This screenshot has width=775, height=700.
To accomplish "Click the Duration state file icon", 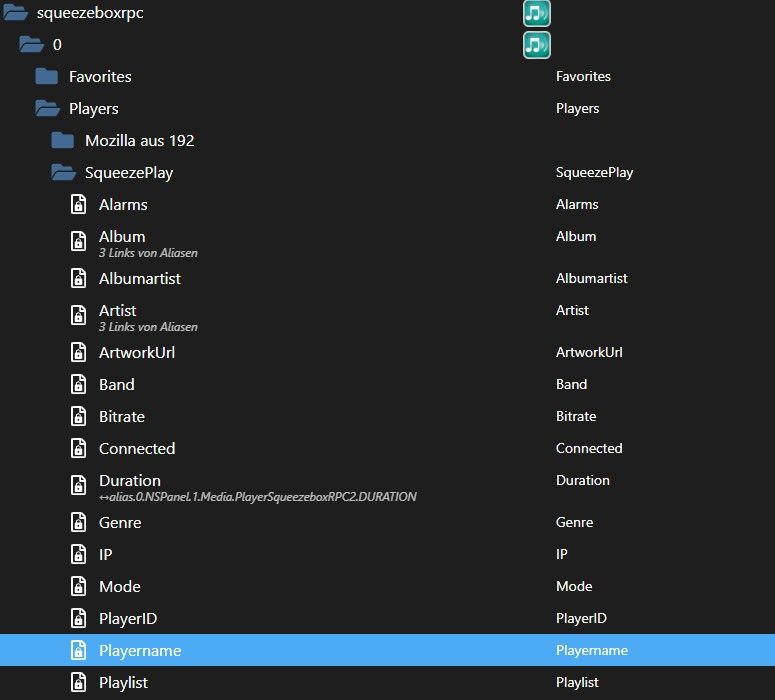I will (x=79, y=485).
